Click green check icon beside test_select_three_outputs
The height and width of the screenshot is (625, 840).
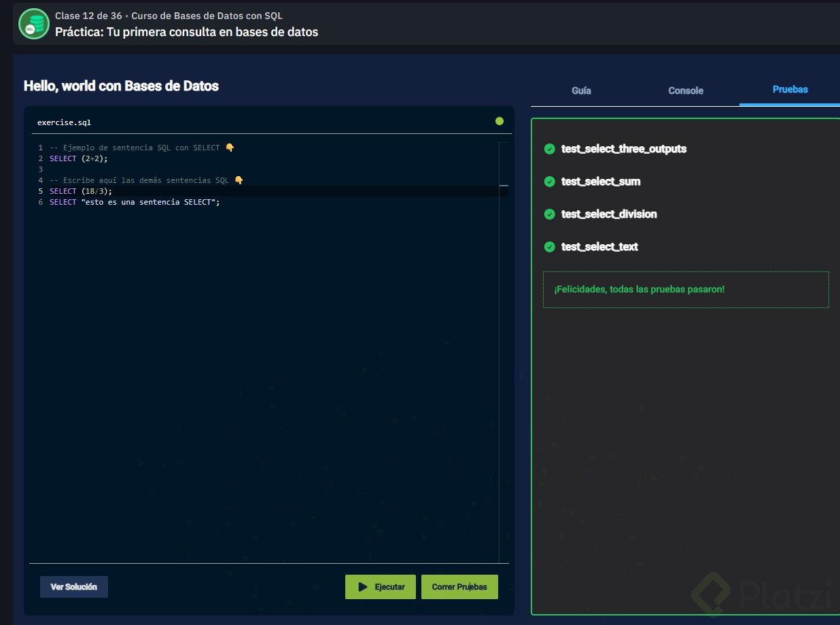(550, 149)
